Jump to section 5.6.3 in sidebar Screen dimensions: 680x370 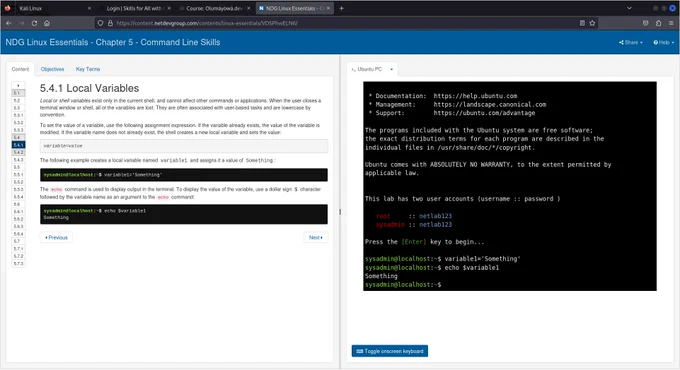click(x=18, y=226)
